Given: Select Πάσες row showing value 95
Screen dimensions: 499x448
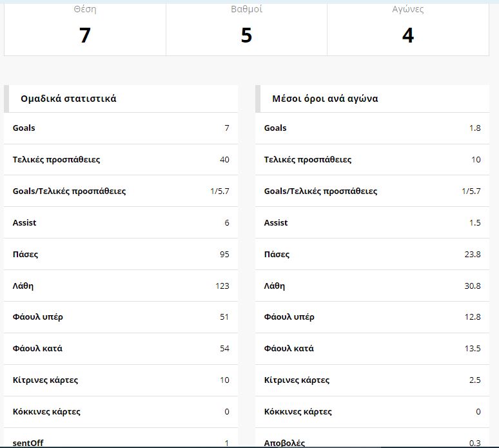Looking at the screenshot, I should [121, 255].
